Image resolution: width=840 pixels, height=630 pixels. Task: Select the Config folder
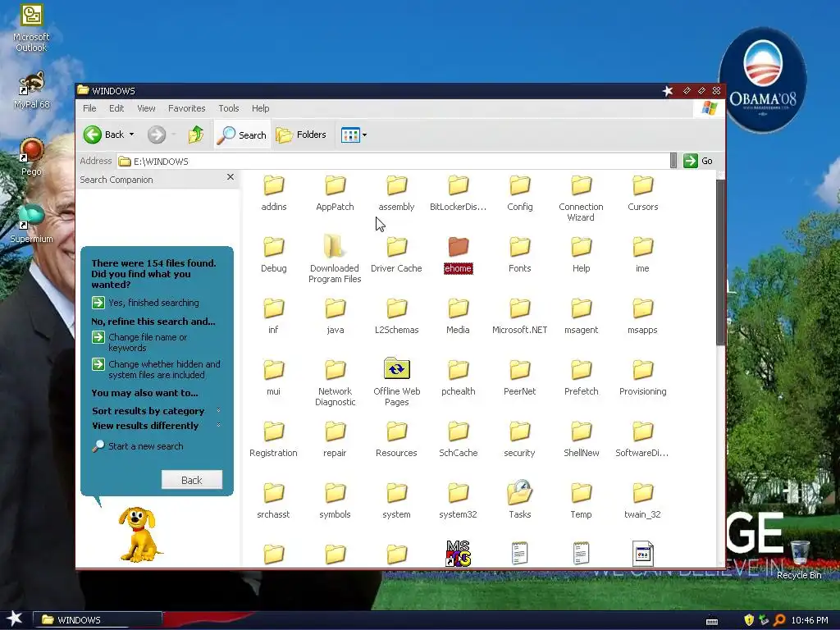click(x=519, y=193)
